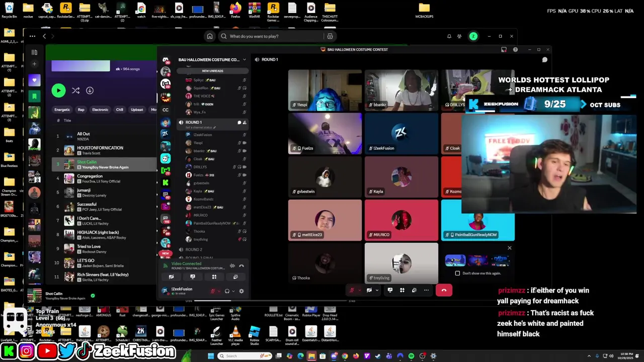Open soundboard from call control bar
Viewport: 644px width, 362px height.
pyautogui.click(x=414, y=290)
